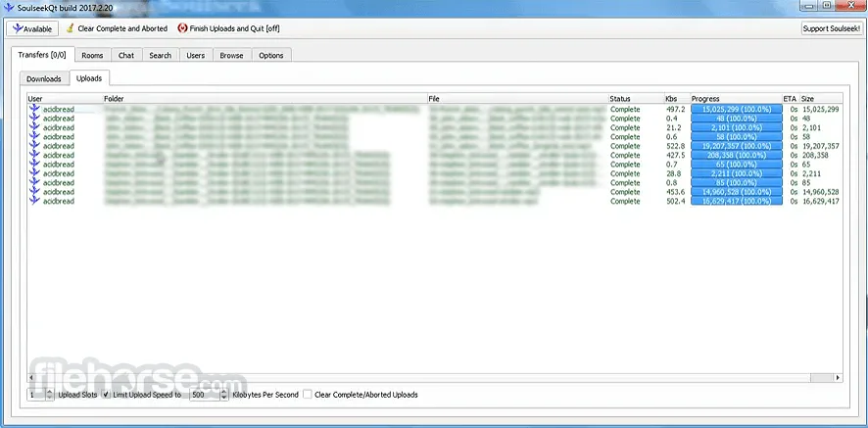Sort by the Folder column header
The width and height of the screenshot is (868, 428).
(x=265, y=99)
